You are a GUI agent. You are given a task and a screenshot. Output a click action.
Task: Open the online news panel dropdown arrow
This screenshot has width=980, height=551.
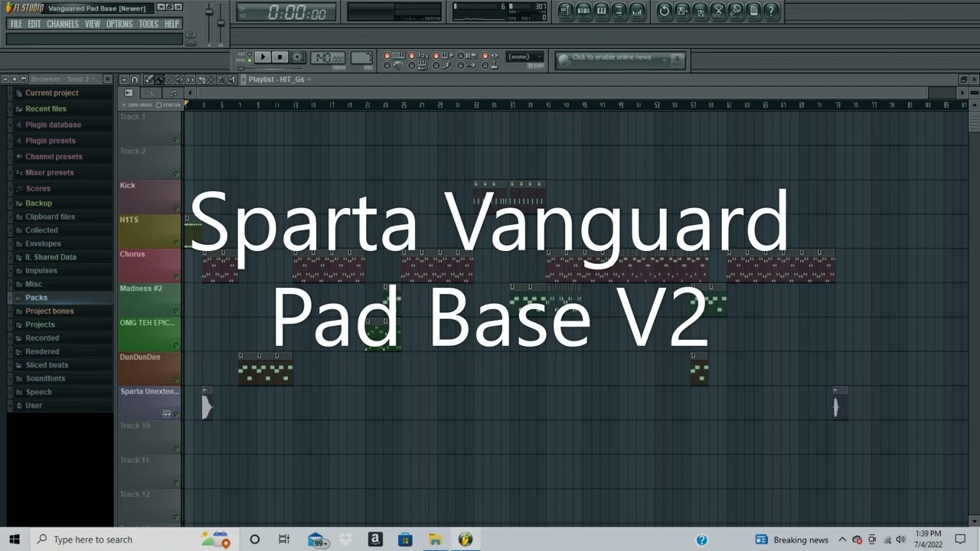click(x=665, y=59)
